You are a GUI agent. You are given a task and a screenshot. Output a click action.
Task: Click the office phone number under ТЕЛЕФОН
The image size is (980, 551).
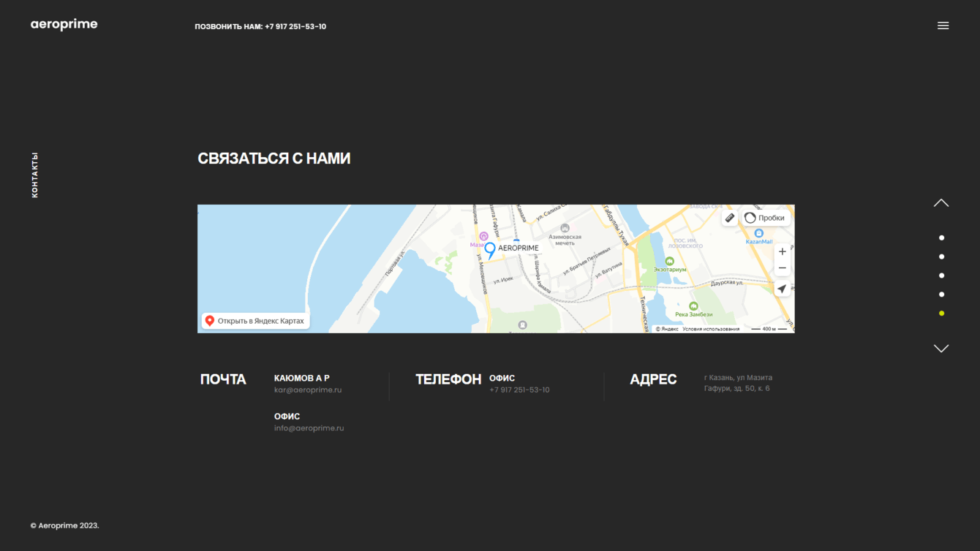(x=519, y=389)
